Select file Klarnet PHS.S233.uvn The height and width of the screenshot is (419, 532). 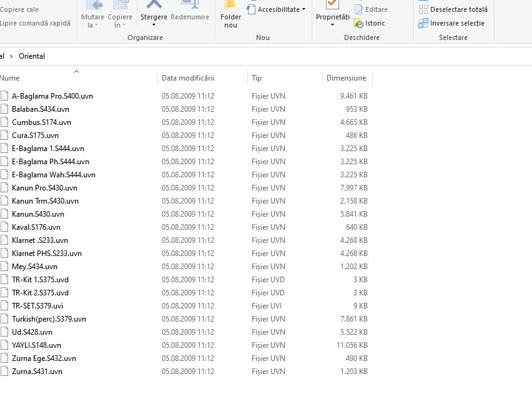(x=47, y=254)
